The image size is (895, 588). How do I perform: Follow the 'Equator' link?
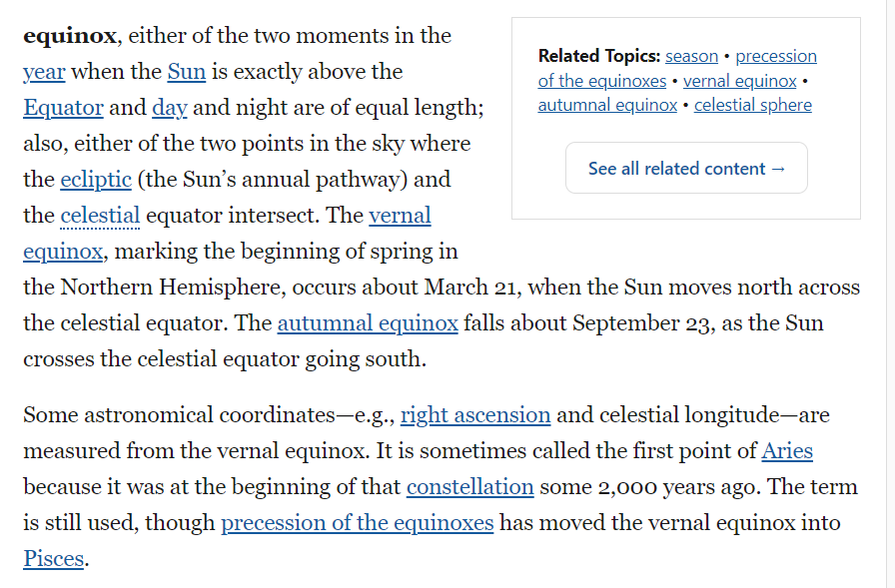[x=63, y=108]
